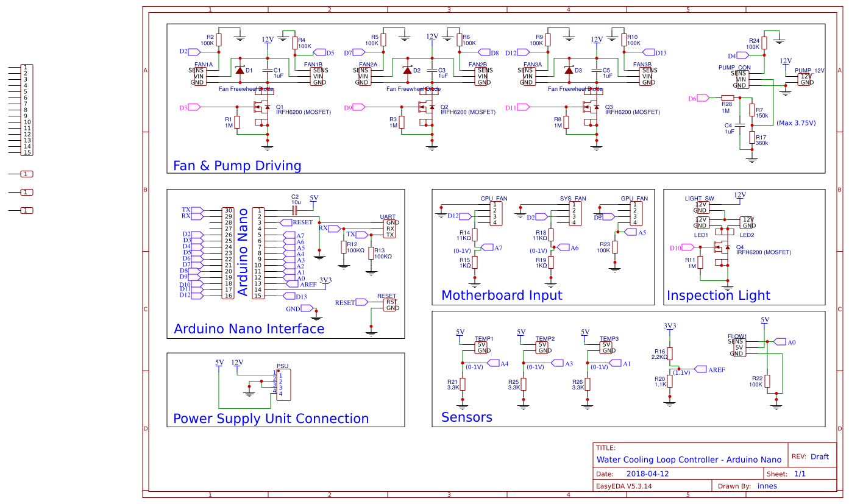Image resolution: width=849 pixels, height=504 pixels.
Task: Click the RESET net label near Arduino Nano
Action: point(296,222)
